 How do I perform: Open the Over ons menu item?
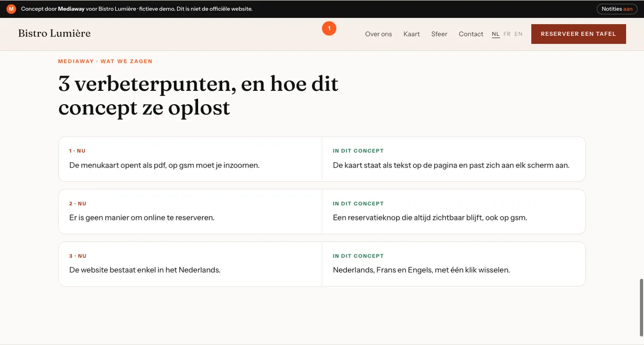pos(378,34)
